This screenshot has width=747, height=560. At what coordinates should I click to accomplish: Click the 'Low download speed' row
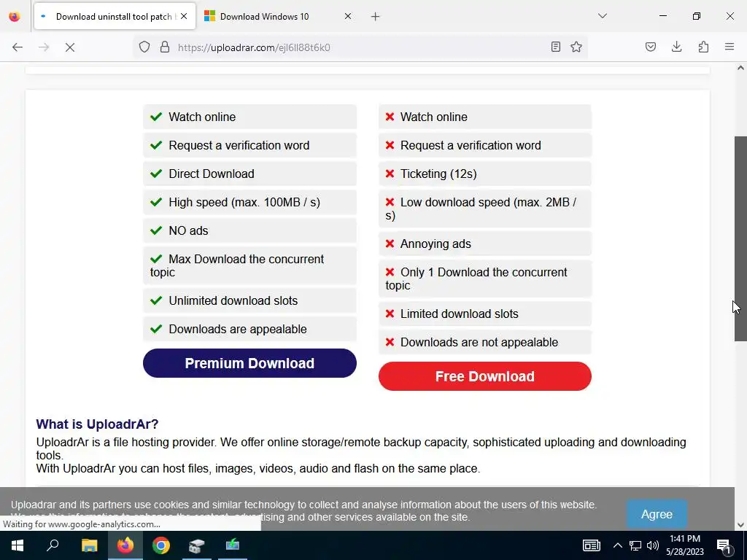(485, 209)
